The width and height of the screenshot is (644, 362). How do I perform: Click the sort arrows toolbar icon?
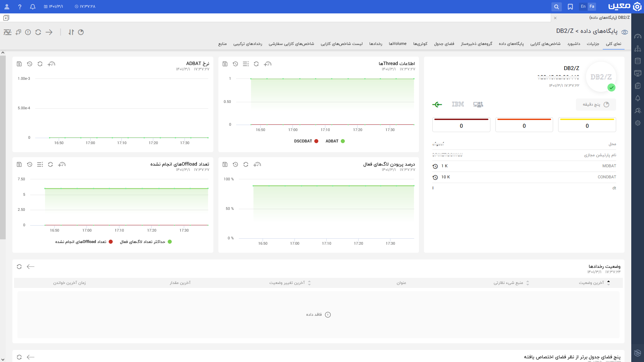(x=71, y=32)
